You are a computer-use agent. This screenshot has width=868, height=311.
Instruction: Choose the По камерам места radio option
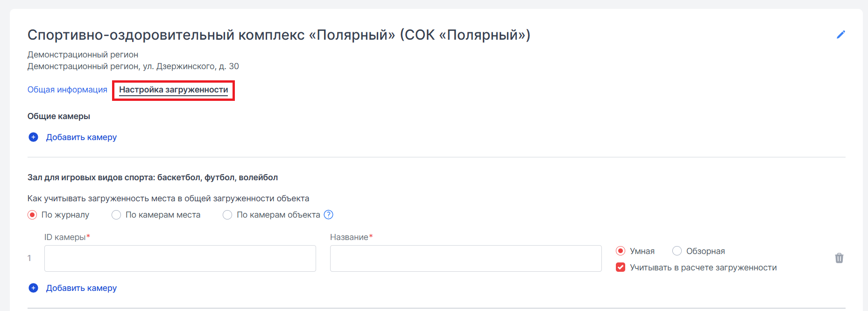click(116, 215)
